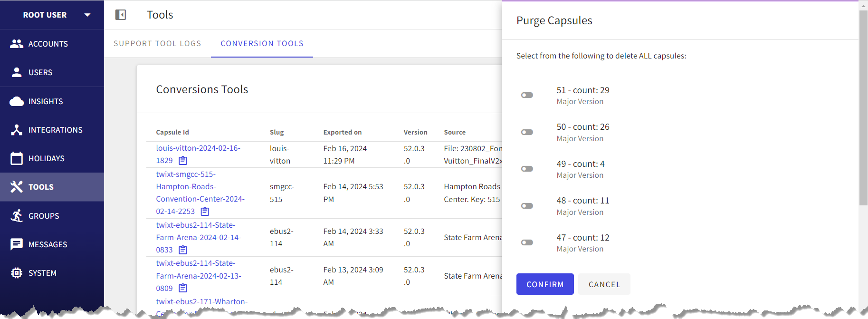868x319 pixels.
Task: Click the 'smgcc-515' slug cell
Action: click(282, 193)
